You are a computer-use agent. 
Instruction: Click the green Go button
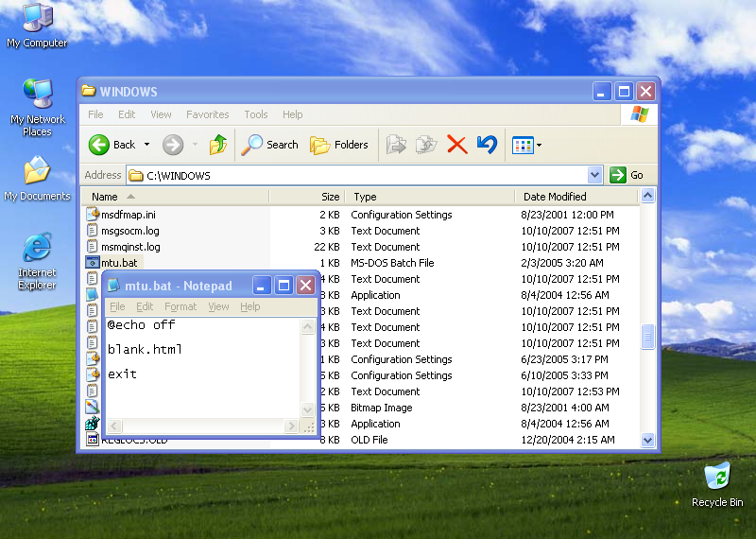pyautogui.click(x=627, y=175)
